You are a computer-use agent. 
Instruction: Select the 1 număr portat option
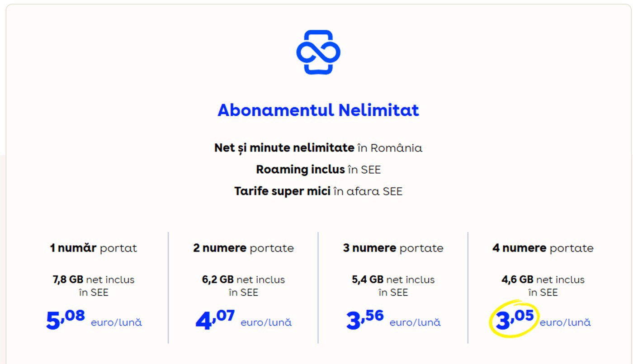coord(94,248)
